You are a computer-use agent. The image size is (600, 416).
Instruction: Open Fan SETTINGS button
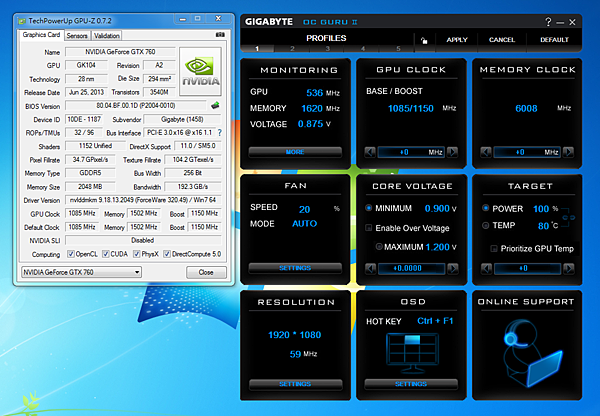point(295,268)
